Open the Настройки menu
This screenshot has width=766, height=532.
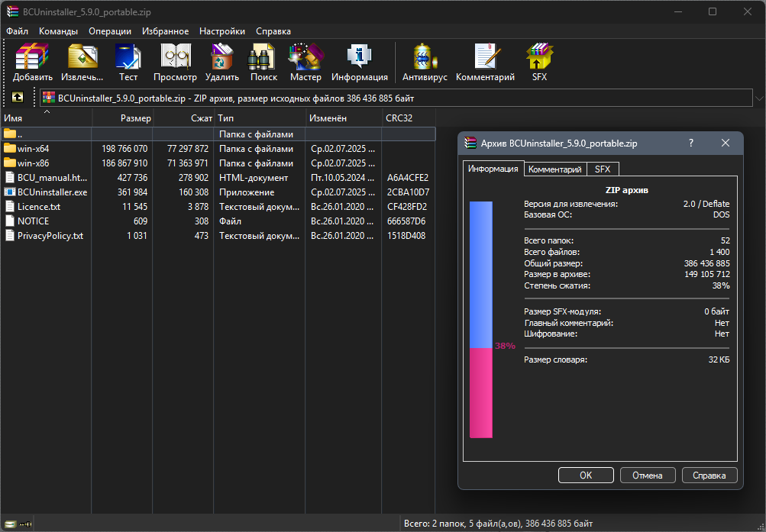[222, 31]
